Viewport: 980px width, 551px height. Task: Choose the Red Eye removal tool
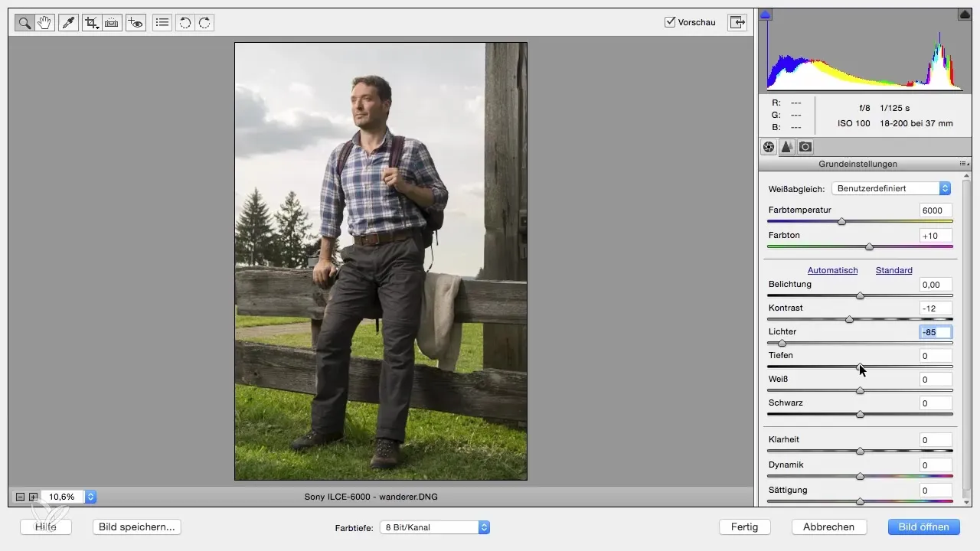point(136,23)
